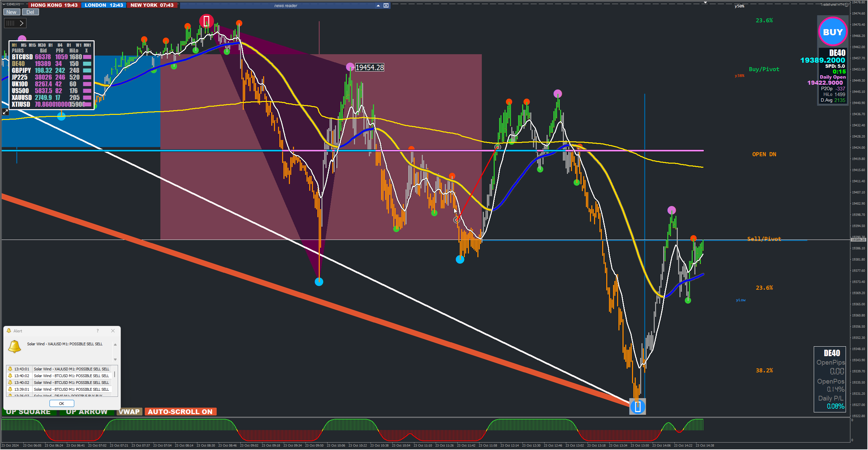Click the question mark help icon in Alert
The height and width of the screenshot is (450, 868).
tap(98, 331)
